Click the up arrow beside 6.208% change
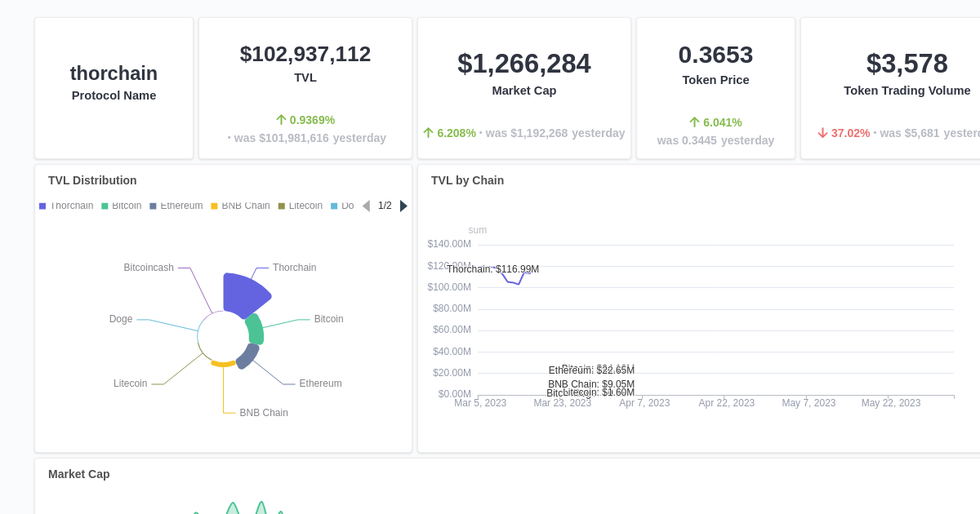Viewport: 980px width, 514px height. (x=428, y=133)
